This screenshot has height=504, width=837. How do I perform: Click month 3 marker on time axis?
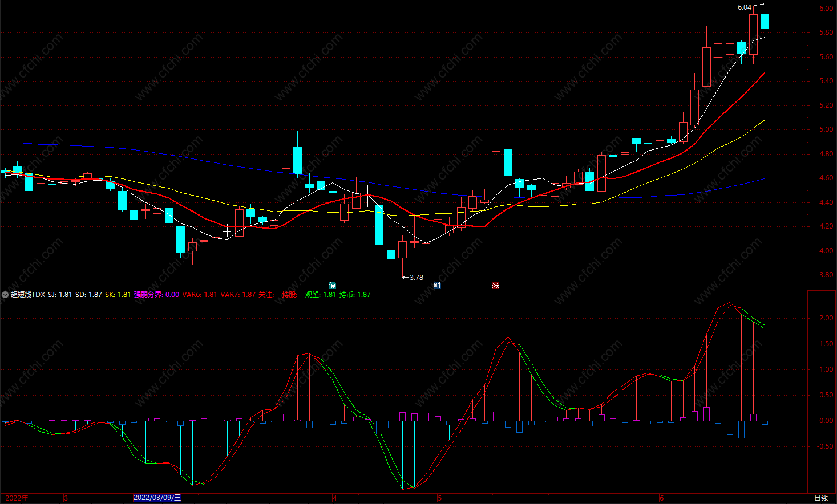[x=66, y=498]
